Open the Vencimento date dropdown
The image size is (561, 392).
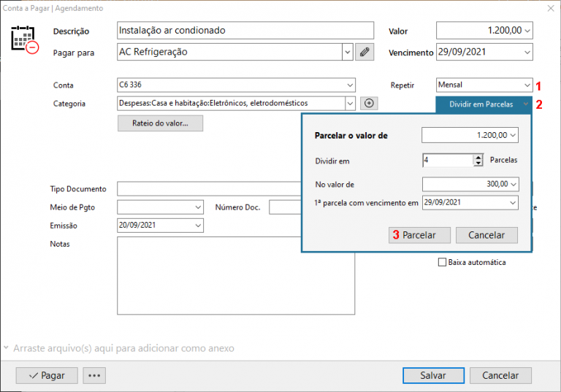click(527, 53)
